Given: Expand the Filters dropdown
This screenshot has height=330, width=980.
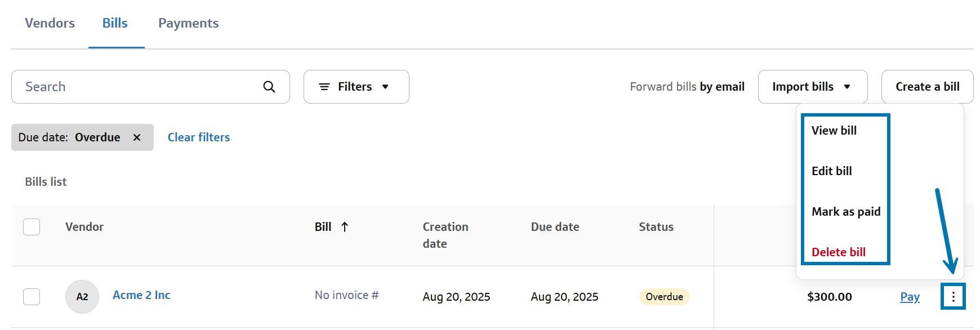Looking at the screenshot, I should click(x=356, y=87).
